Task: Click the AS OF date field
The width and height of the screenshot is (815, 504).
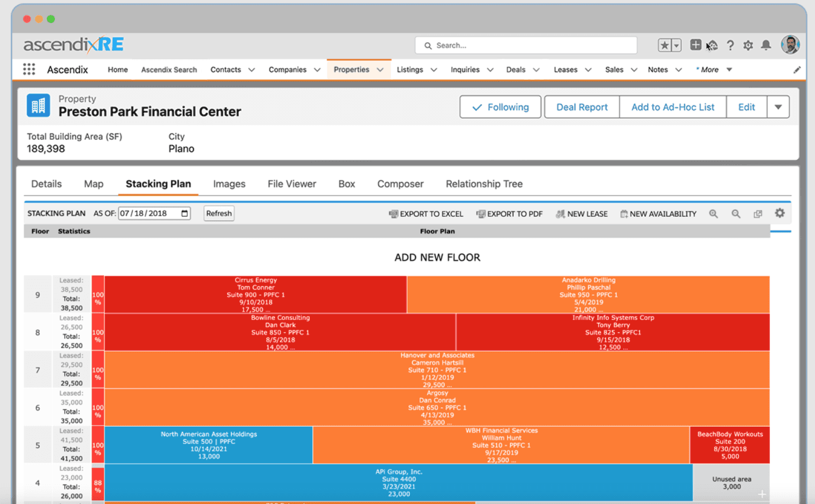Action: coord(154,213)
